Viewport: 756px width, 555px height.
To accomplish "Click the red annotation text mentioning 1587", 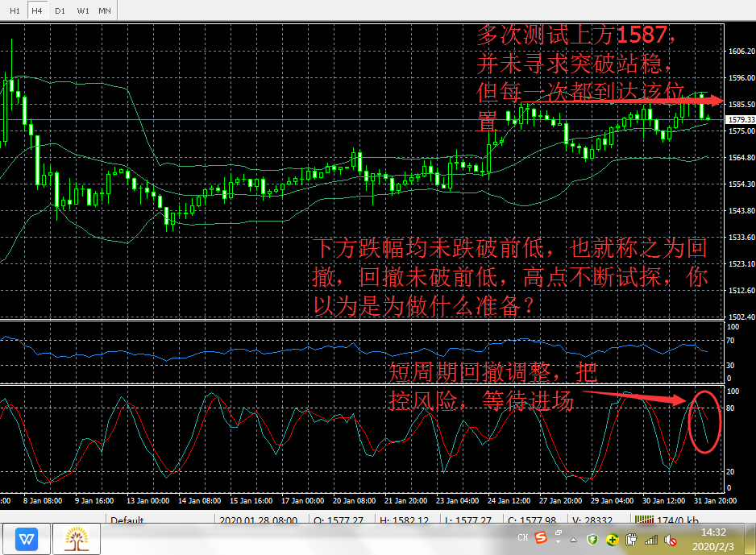I will (580, 77).
